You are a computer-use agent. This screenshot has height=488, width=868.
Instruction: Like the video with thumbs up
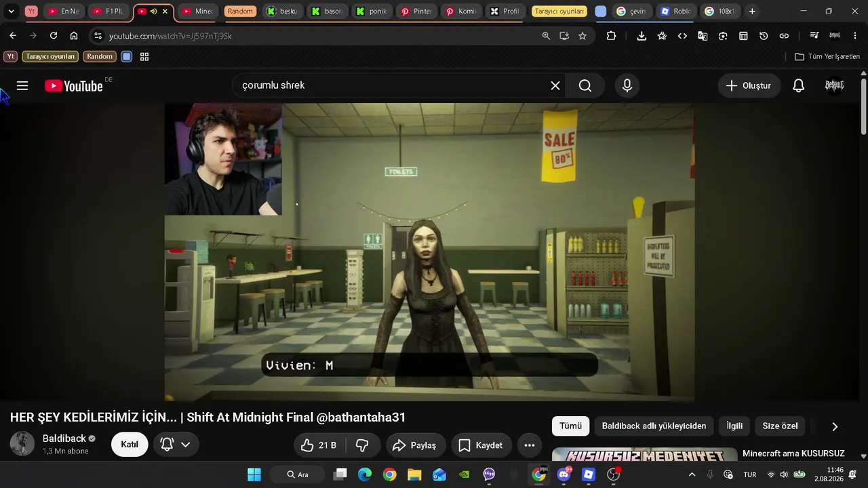(319, 445)
